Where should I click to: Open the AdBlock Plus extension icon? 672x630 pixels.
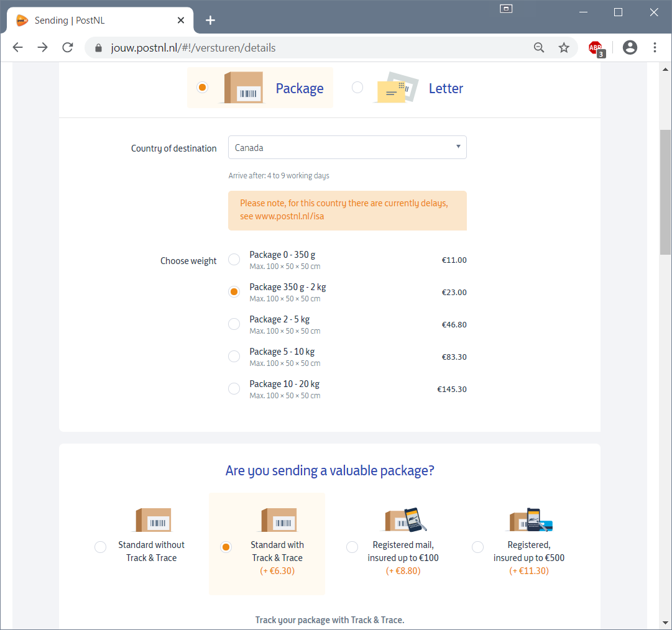(x=596, y=48)
